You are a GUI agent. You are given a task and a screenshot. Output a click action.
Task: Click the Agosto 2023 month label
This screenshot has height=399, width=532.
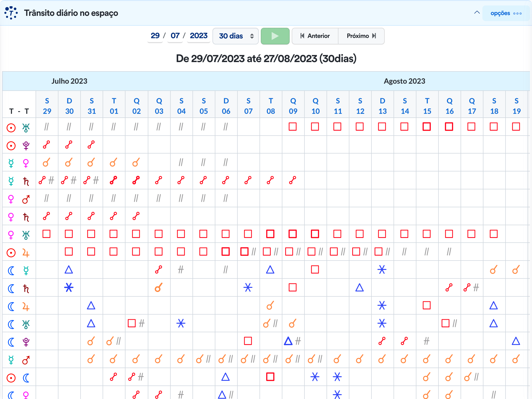(x=404, y=81)
